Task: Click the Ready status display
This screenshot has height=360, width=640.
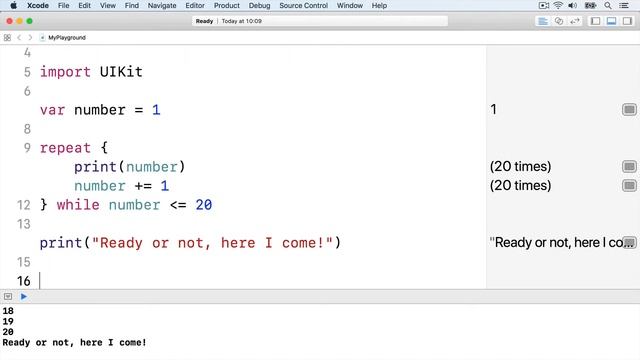Action: pos(320,21)
